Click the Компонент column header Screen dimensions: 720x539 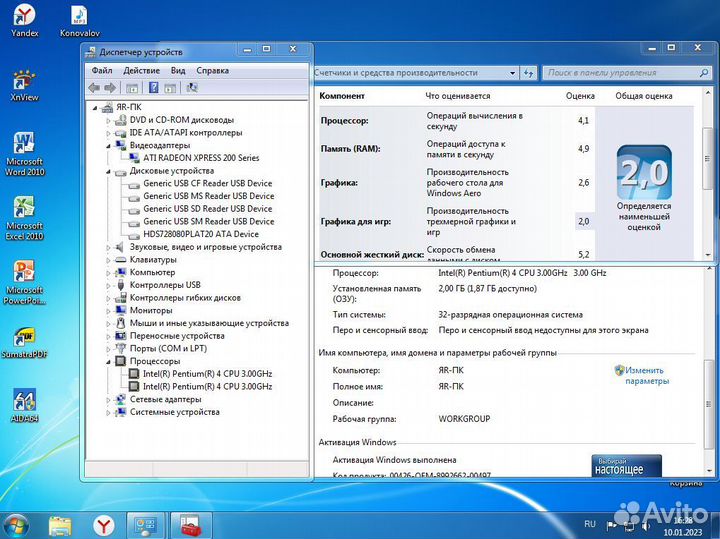click(342, 96)
